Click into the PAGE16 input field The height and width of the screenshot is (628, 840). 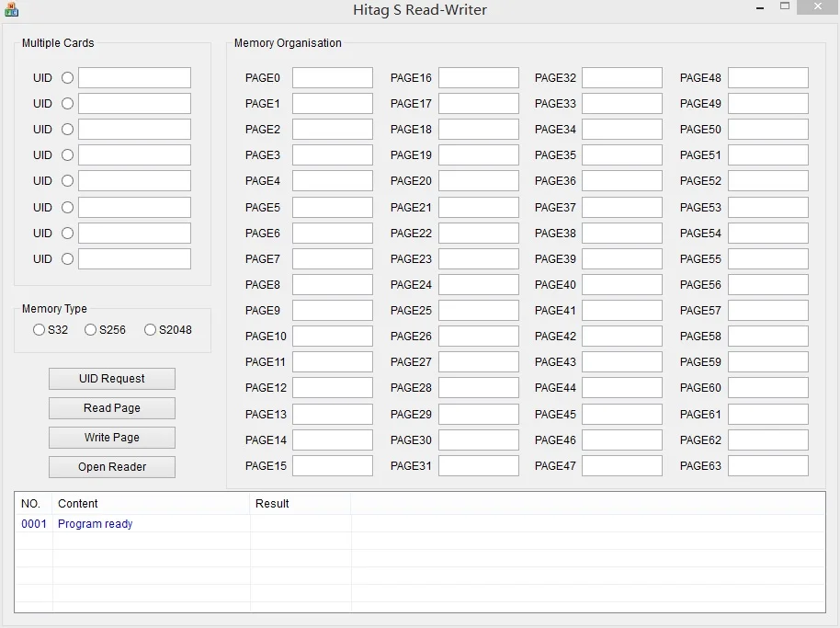[479, 78]
